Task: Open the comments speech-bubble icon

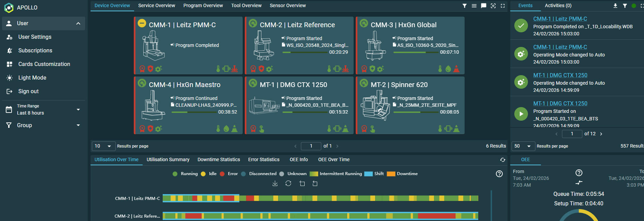Action: pyautogui.click(x=484, y=6)
